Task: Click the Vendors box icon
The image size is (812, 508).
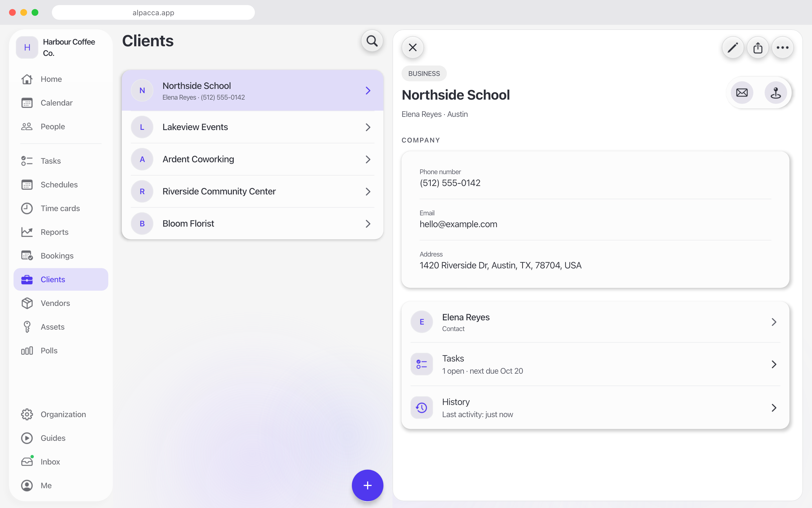Action: click(27, 303)
